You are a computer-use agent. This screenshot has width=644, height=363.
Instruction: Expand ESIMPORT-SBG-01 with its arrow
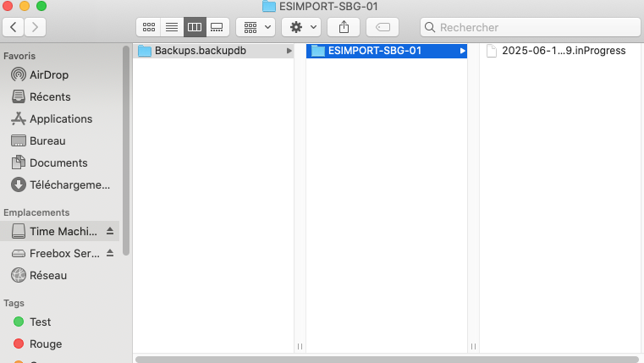pos(462,51)
